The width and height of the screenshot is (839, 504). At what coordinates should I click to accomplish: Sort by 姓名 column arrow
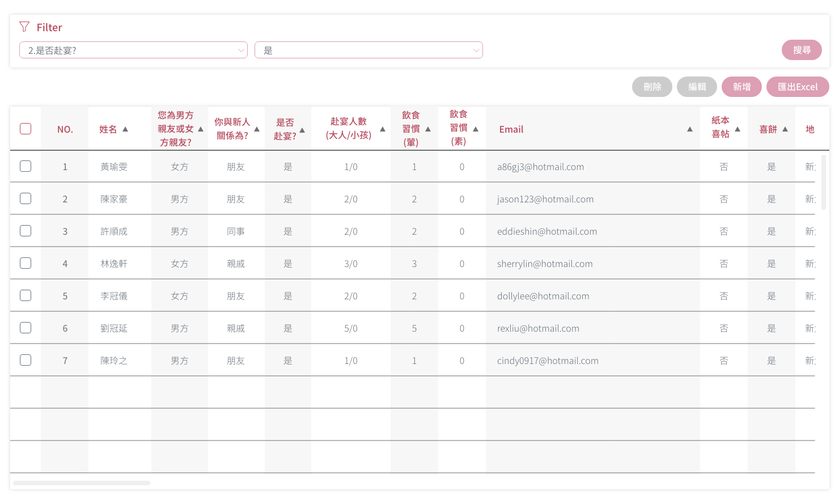pos(125,129)
